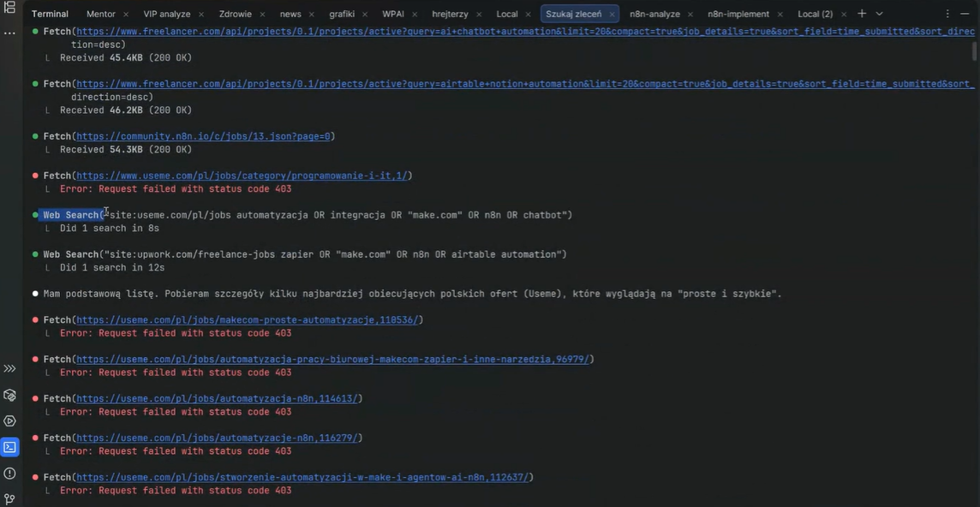Open the terminal tabs dropdown chevron
Image resolution: width=980 pixels, height=507 pixels.
point(879,14)
